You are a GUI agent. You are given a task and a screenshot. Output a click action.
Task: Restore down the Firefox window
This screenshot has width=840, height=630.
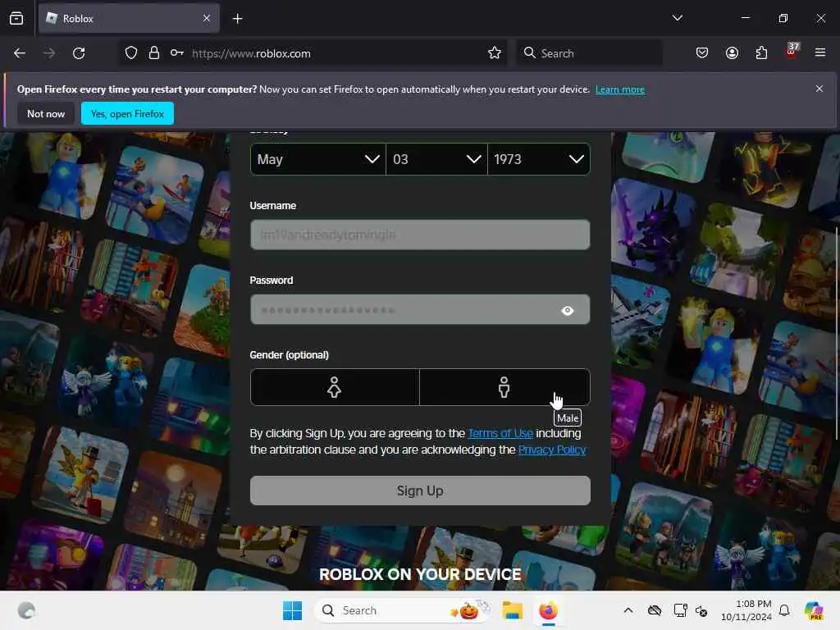[x=783, y=18]
